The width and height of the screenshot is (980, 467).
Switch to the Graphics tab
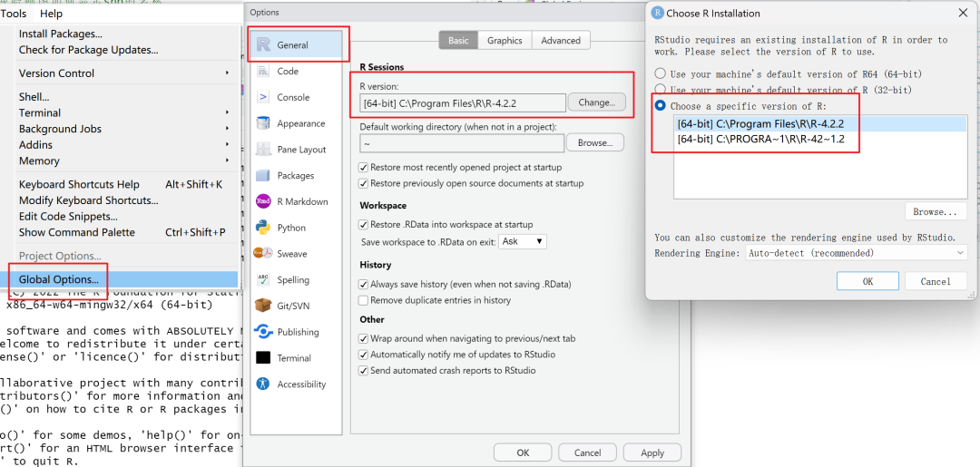click(x=505, y=40)
